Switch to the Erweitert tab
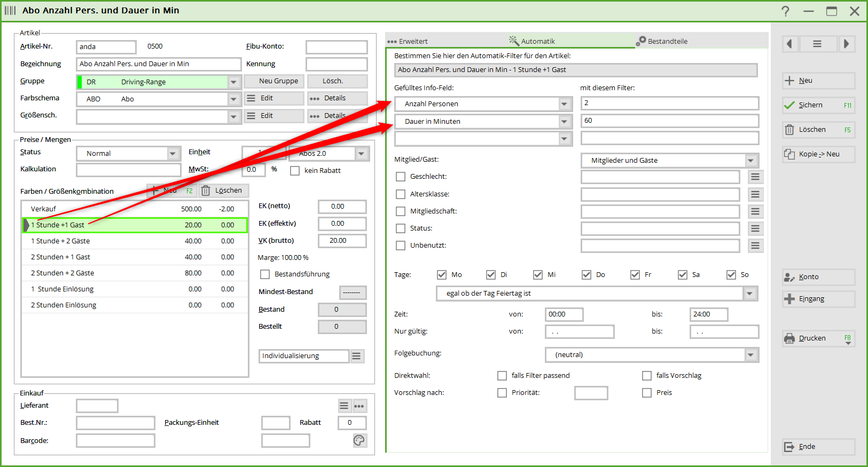The width and height of the screenshot is (868, 467). click(x=408, y=41)
